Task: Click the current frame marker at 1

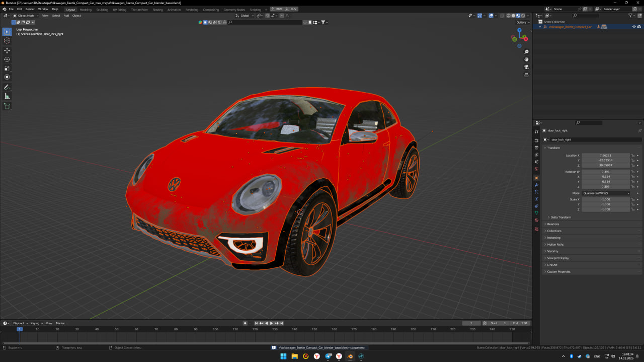Action: tap(20, 329)
